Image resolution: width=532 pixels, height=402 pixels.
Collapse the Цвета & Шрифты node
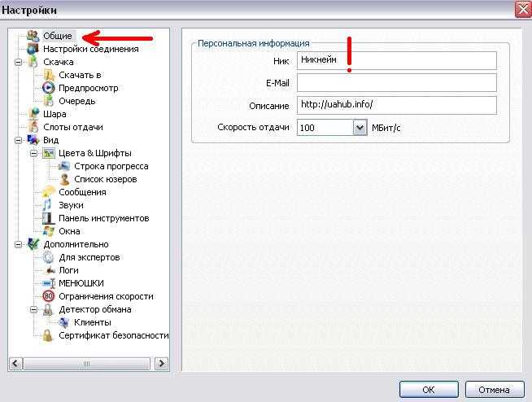(34, 153)
